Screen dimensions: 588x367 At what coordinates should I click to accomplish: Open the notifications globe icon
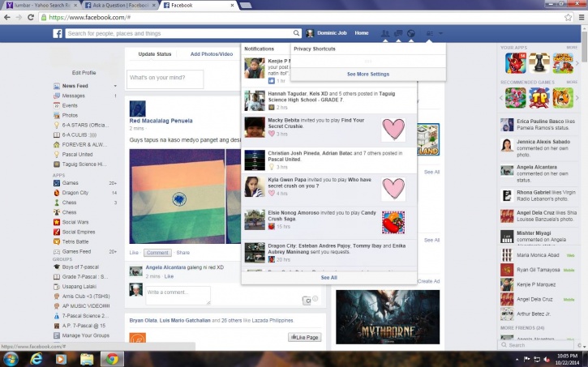coord(411,33)
